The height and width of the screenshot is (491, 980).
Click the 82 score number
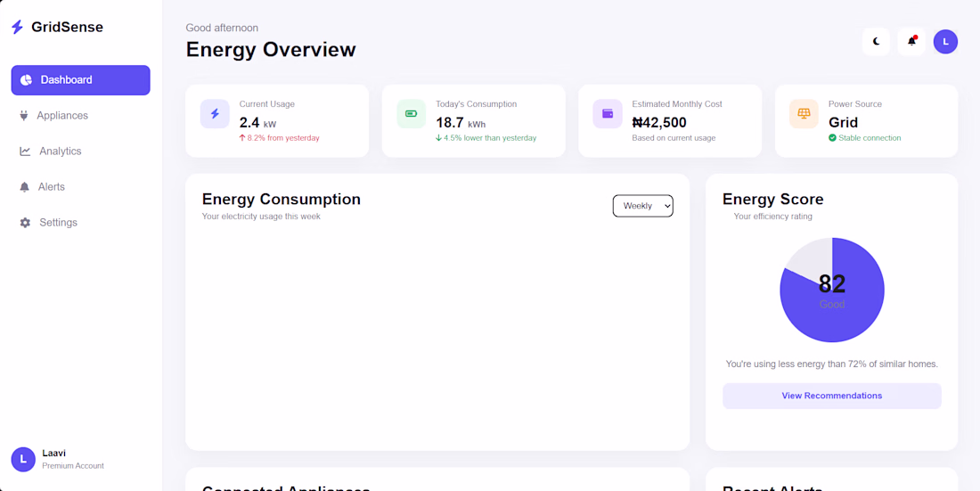(x=832, y=284)
